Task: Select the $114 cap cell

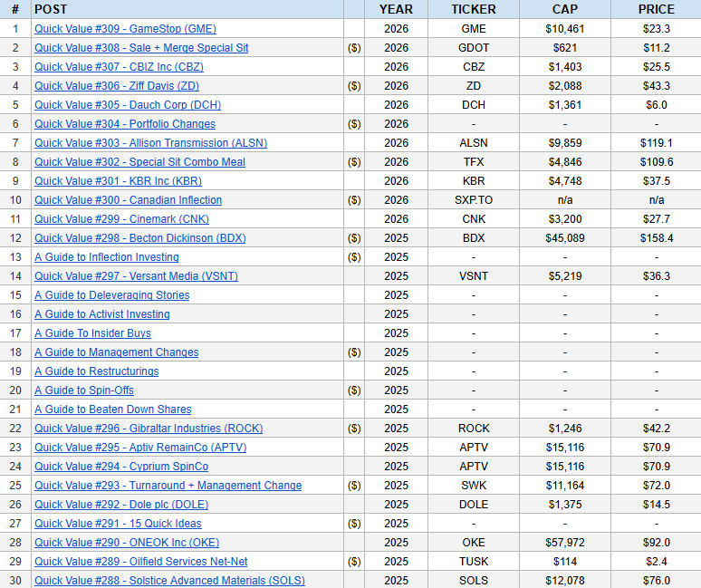Action: [x=565, y=561]
